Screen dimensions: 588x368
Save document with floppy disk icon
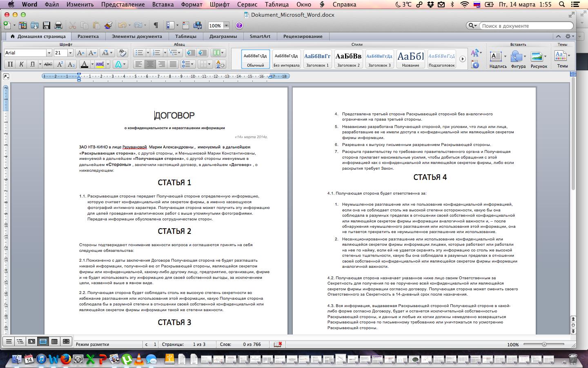coord(47,25)
